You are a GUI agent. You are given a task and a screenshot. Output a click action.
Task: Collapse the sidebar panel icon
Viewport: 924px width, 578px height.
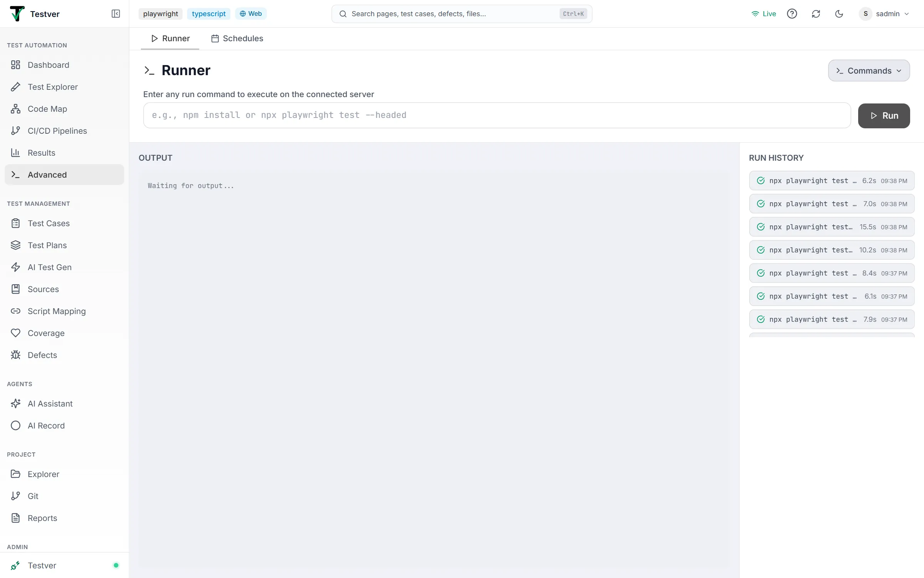click(115, 14)
